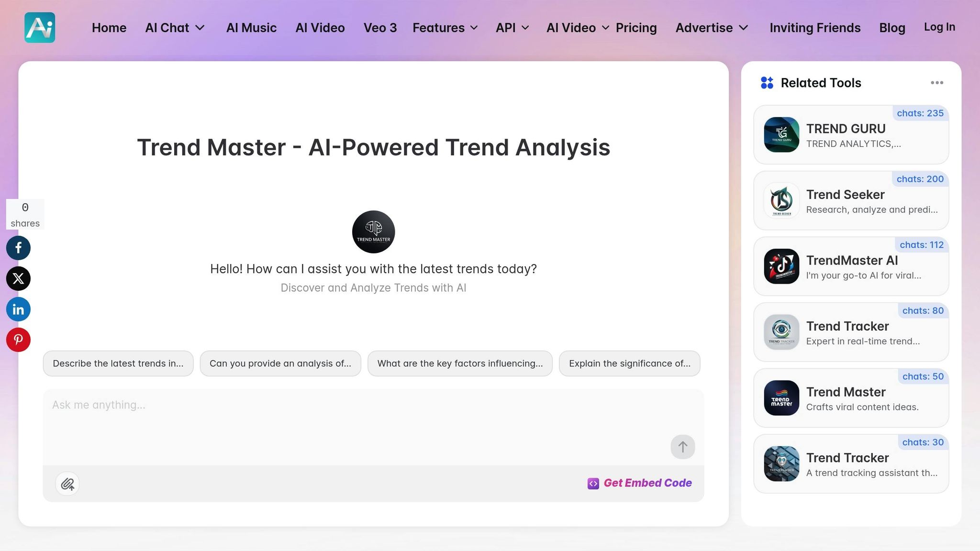The image size is (980, 551).
Task: Open the Trend Seeker title
Action: (845, 195)
